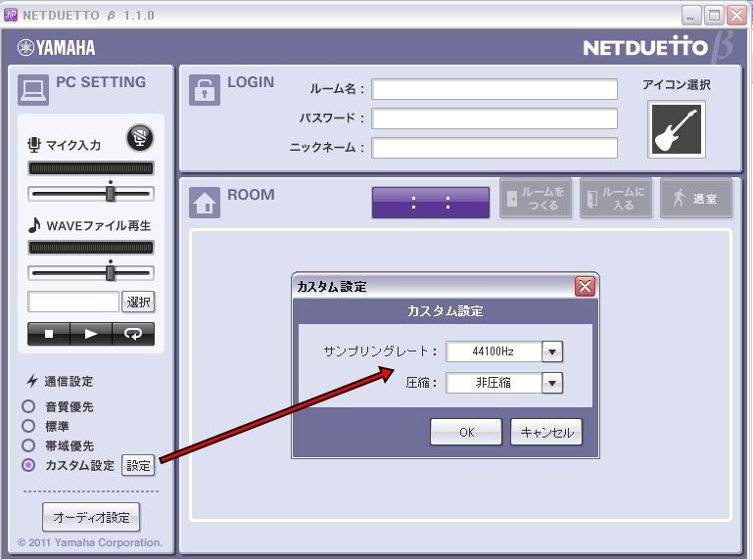753x560 pixels.
Task: Click キャンセル in the custom settings dialog
Action: [x=546, y=432]
